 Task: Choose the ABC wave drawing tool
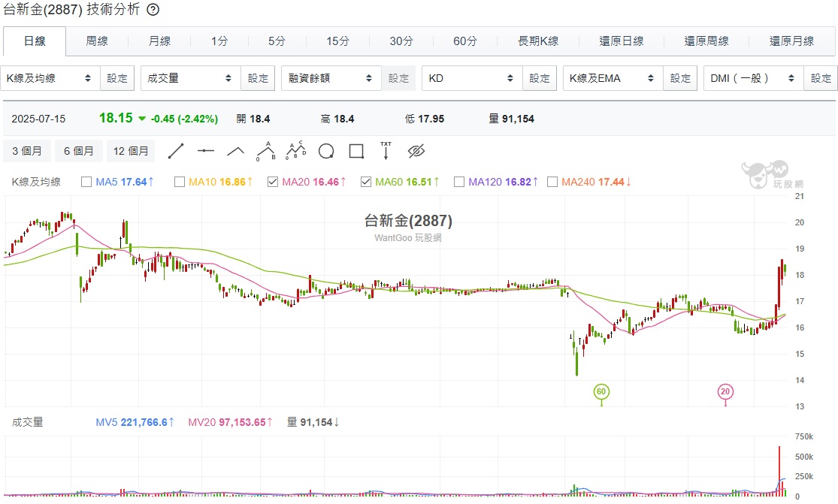point(265,151)
